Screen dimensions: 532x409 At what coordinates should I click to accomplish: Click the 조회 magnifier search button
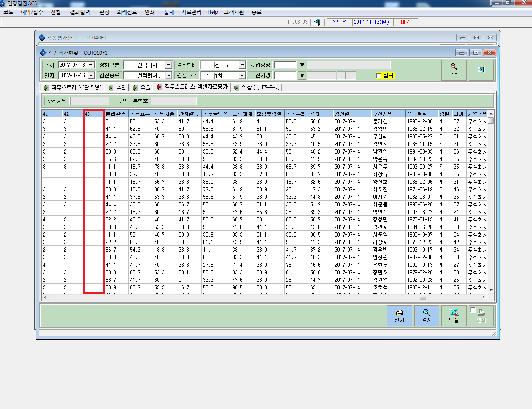454,70
